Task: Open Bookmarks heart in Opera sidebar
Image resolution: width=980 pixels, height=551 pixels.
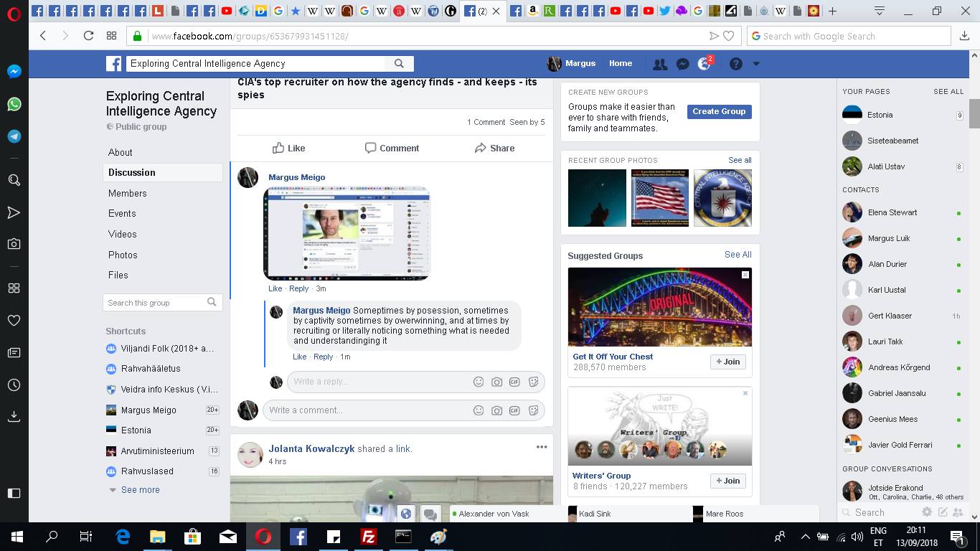Action: coord(14,320)
